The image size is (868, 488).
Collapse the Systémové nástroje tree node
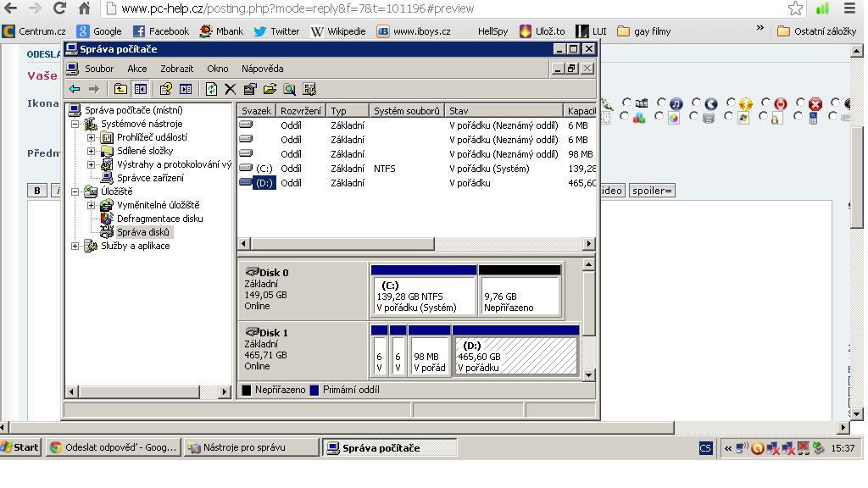coord(75,124)
